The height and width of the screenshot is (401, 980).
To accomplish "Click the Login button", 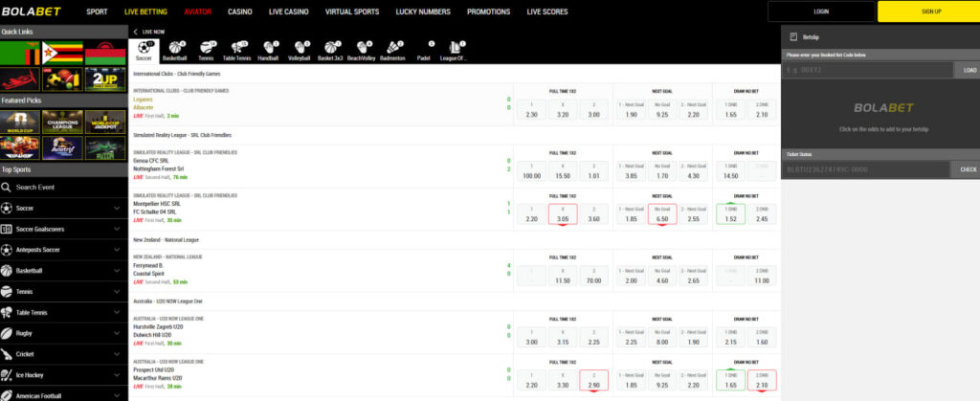I will [821, 11].
